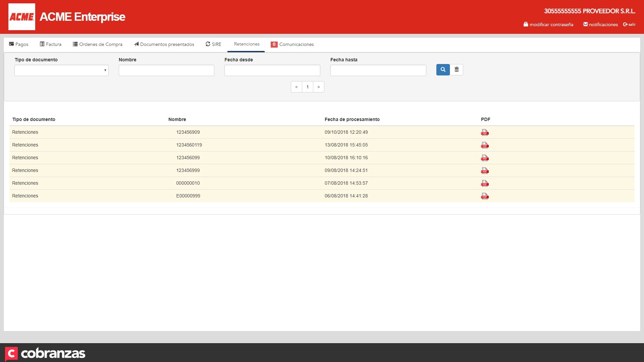Click the Nombre column header
The width and height of the screenshot is (644, 362).
click(177, 119)
